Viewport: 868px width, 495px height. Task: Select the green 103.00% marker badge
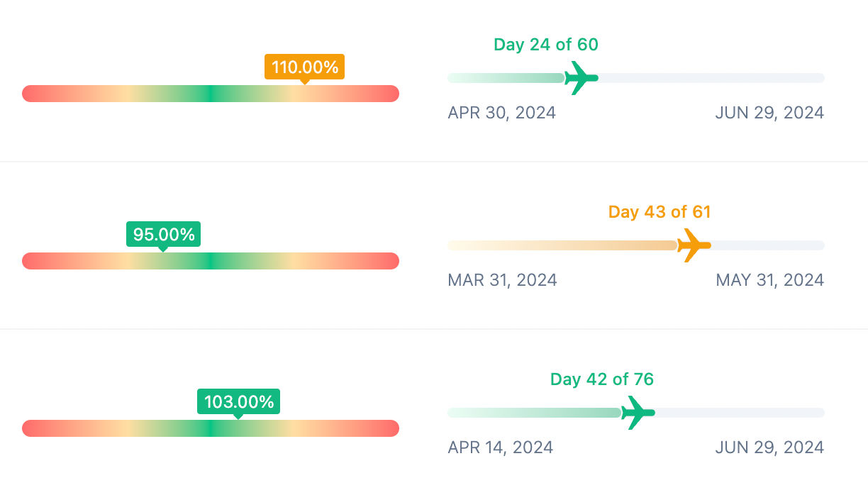point(238,403)
